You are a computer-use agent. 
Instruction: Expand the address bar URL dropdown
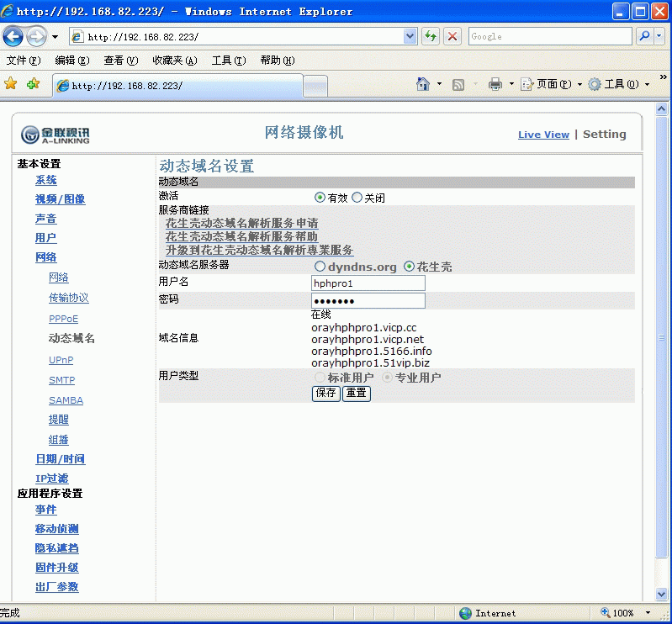click(x=410, y=36)
